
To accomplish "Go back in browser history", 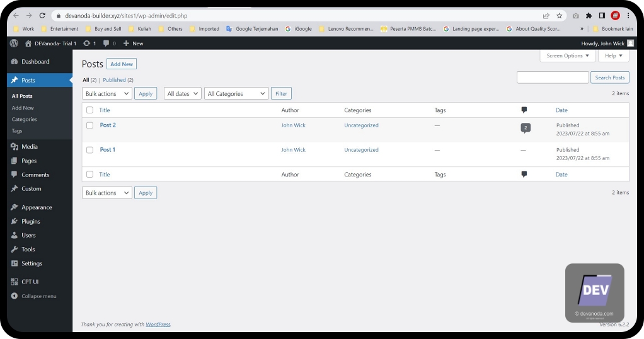I will click(x=16, y=16).
